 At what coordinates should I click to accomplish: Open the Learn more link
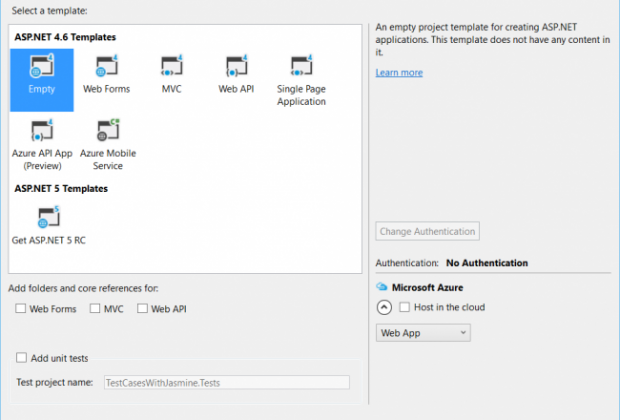[399, 73]
